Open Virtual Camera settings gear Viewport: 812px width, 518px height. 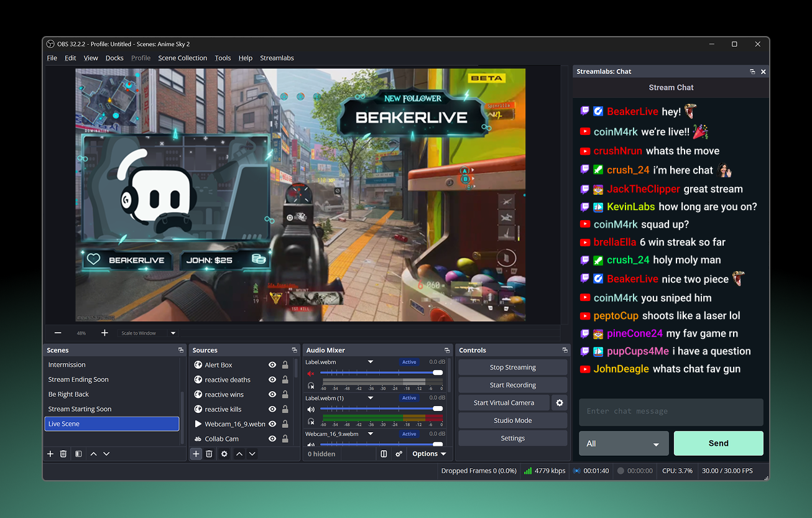(x=560, y=403)
